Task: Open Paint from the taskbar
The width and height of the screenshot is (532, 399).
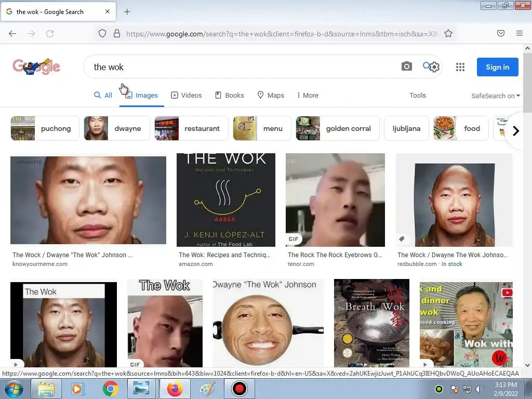Action: pyautogui.click(x=207, y=389)
